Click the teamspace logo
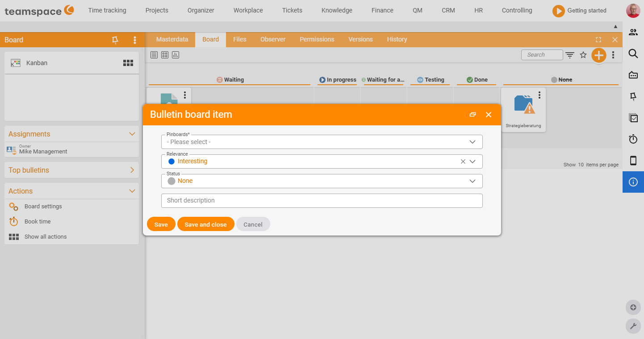 pyautogui.click(x=39, y=10)
